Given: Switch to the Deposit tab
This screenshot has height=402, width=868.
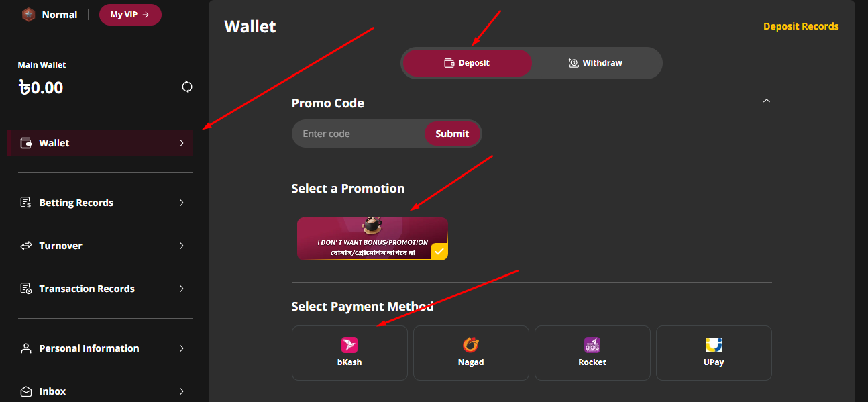Looking at the screenshot, I should tap(468, 63).
